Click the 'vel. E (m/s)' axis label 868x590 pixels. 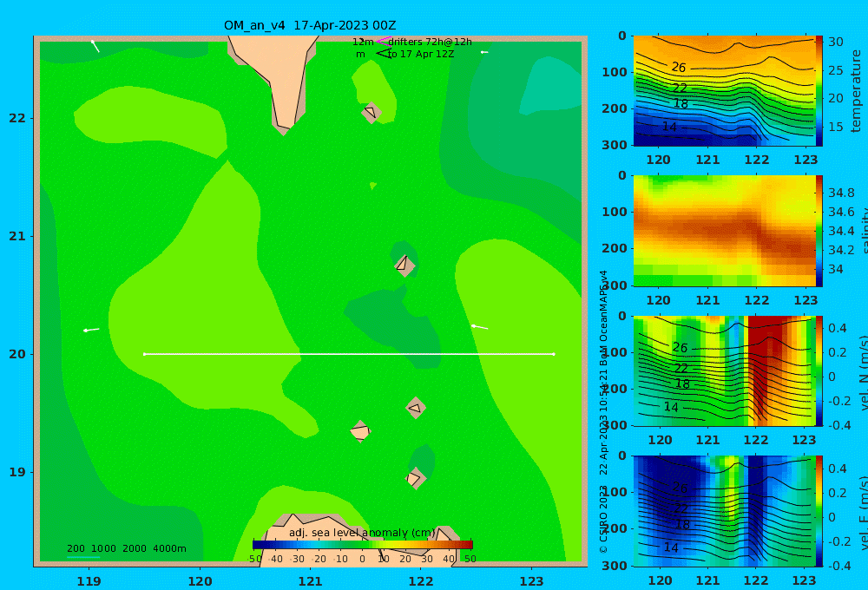[x=864, y=512]
